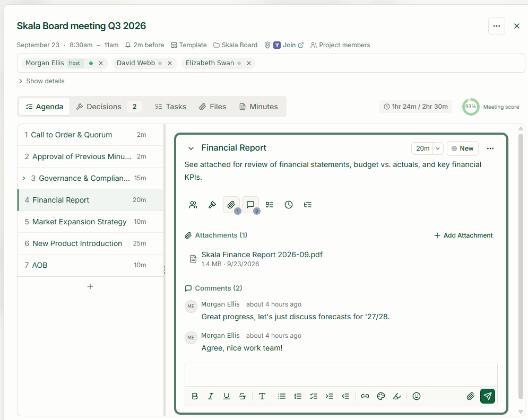Click the text style T icon
The width and height of the screenshot is (528, 420).
(262, 397)
